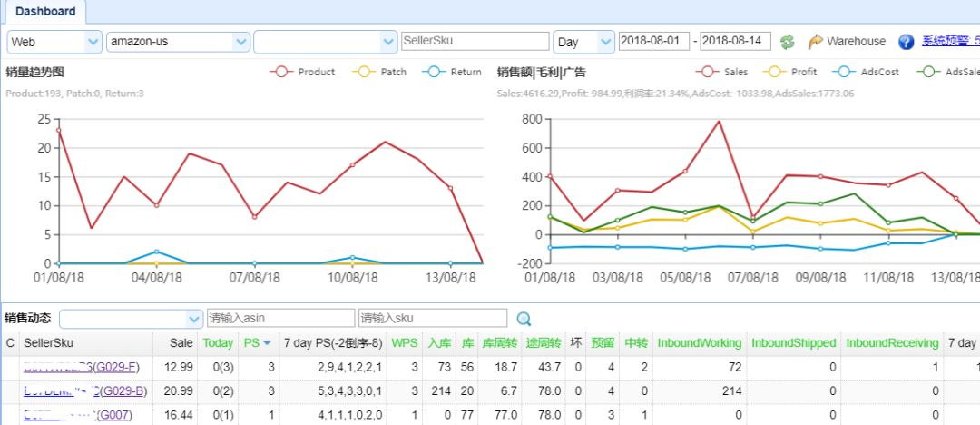Toggle the AdsSales legend series
This screenshot has height=425, width=980.
point(948,72)
